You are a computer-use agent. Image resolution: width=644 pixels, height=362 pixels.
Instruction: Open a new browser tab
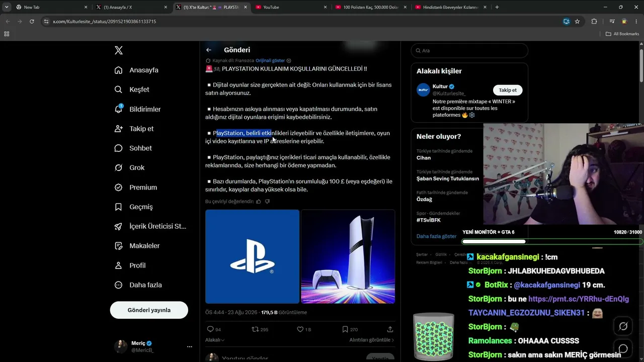497,7
